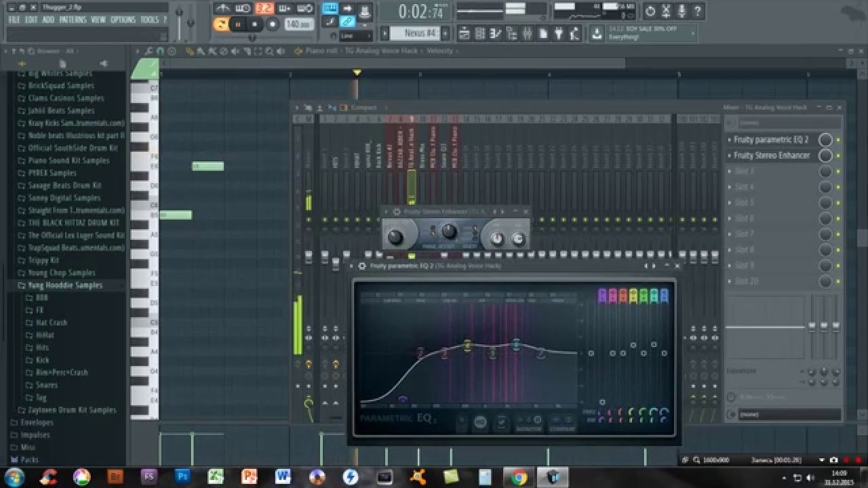Open the Fruity Stereo Enhancer gear menu
Screen dimensions: 868x488
(x=397, y=211)
